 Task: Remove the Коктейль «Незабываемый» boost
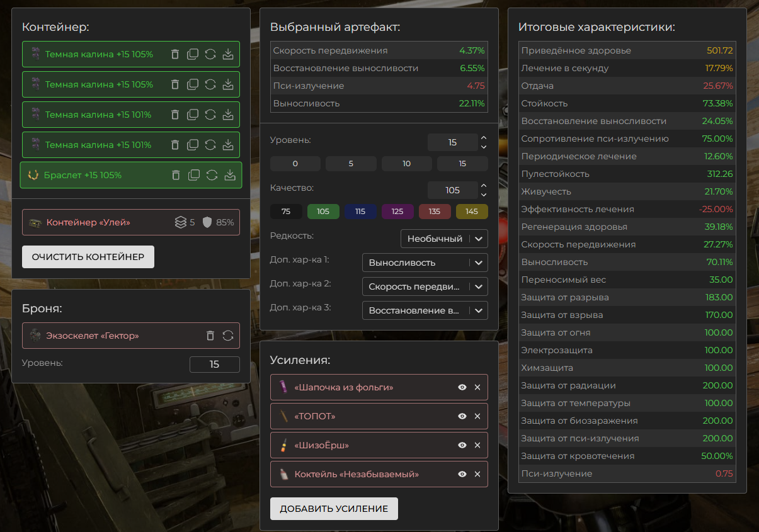477,474
